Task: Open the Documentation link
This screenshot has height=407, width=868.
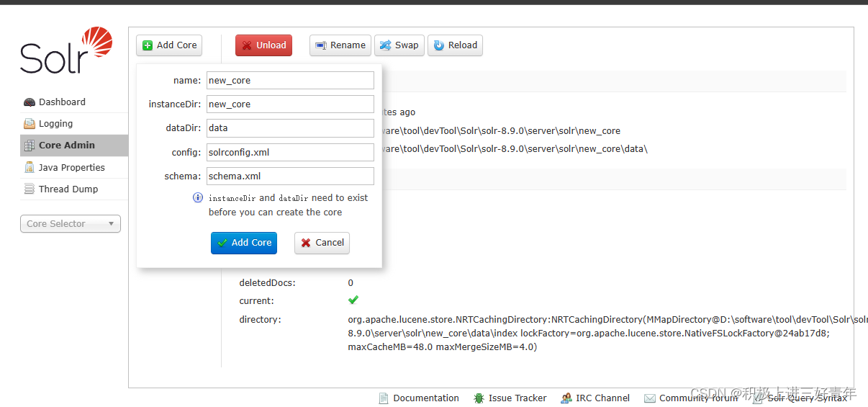Action: tap(418, 398)
